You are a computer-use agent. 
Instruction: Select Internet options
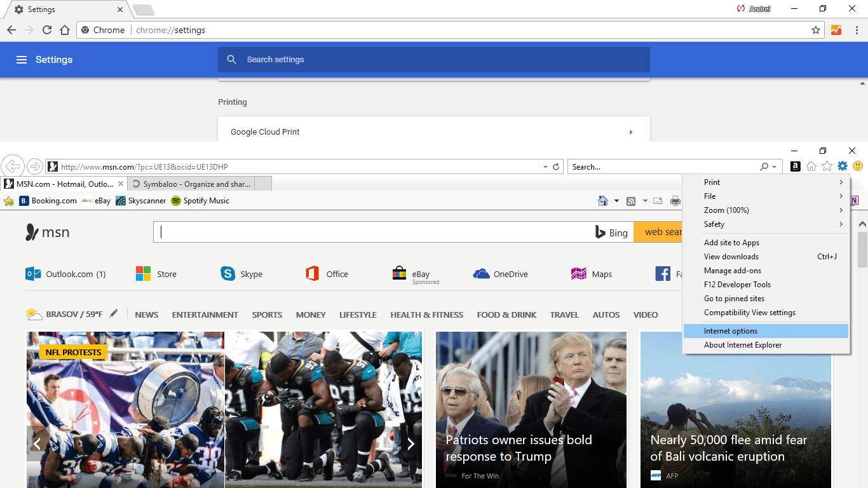point(766,331)
